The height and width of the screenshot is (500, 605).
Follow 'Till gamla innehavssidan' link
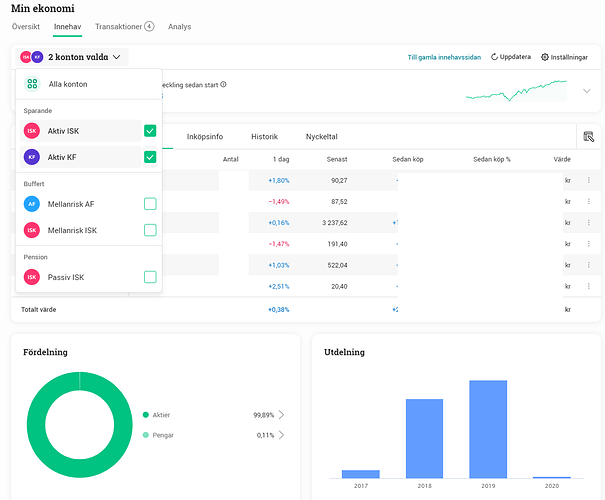(445, 57)
